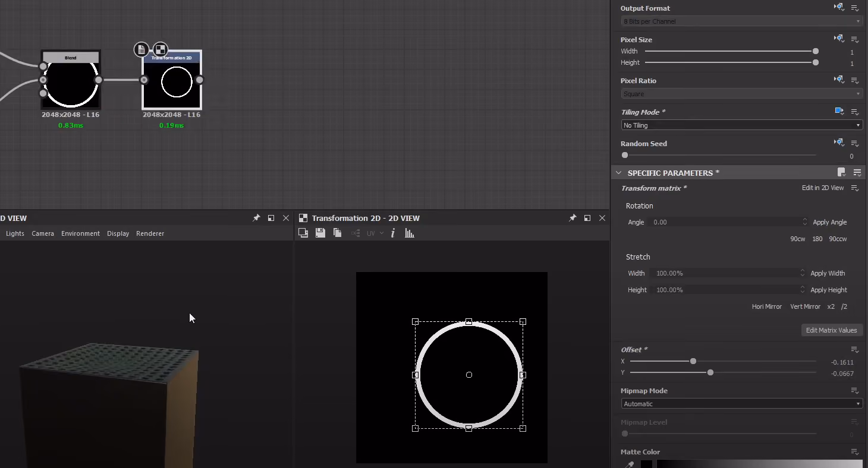This screenshot has height=468, width=868.
Task: Pin the Transformation 2D view panel
Action: (x=573, y=218)
